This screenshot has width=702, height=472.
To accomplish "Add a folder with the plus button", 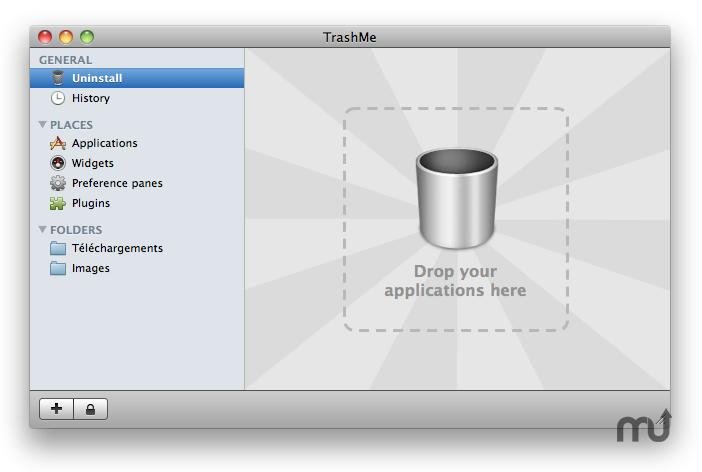I will [56, 409].
